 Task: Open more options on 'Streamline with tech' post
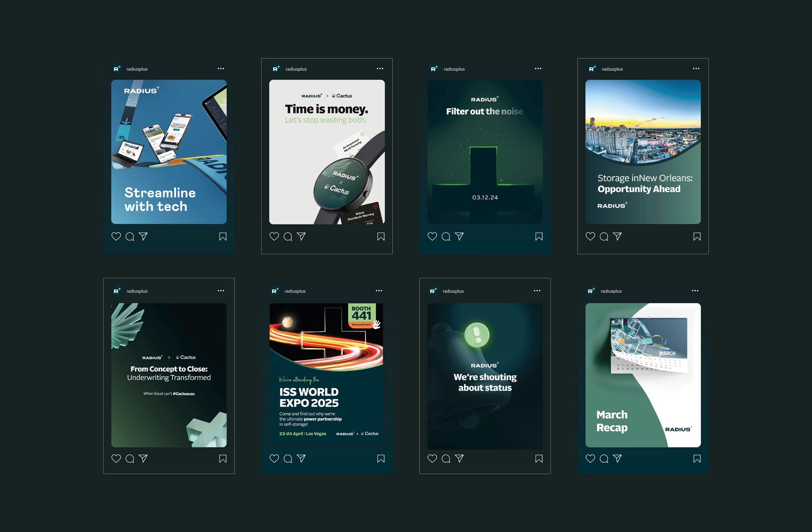click(221, 68)
